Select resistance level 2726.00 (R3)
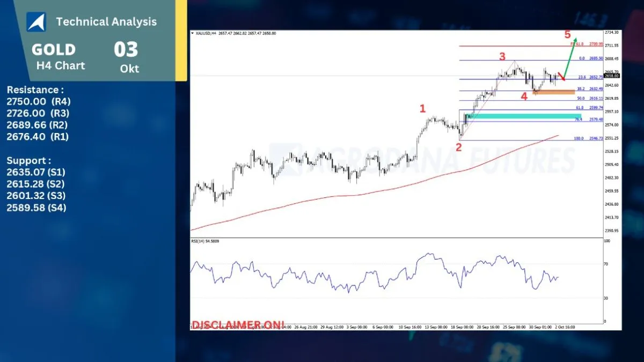This screenshot has height=362, width=644. [x=38, y=113]
